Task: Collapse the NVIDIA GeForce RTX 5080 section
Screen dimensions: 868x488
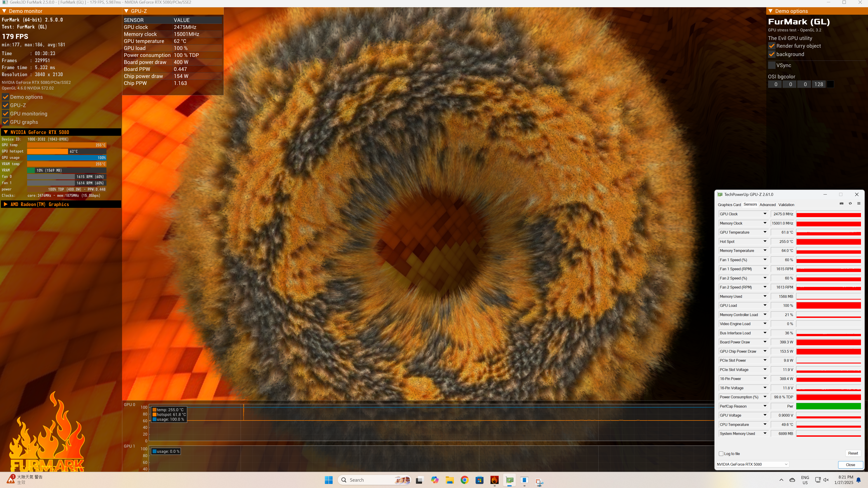Action: coord(6,132)
